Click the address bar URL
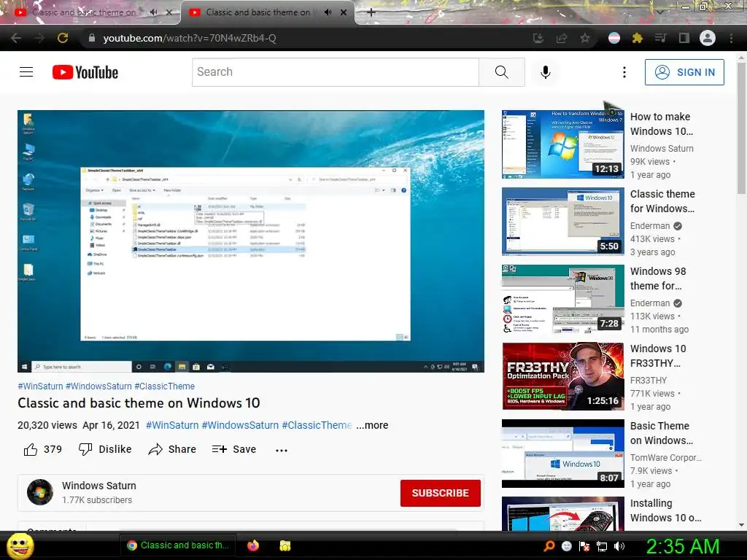Viewport: 747px width, 560px height. click(x=190, y=38)
